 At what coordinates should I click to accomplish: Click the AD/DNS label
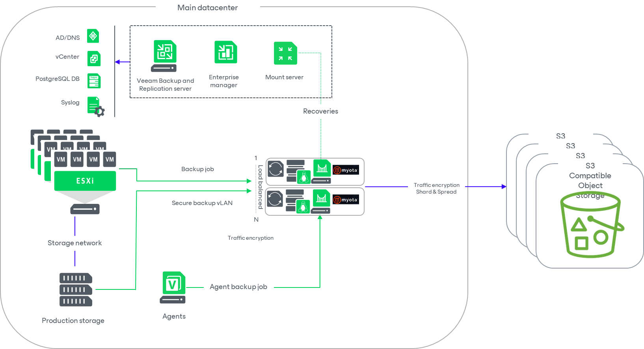pyautogui.click(x=68, y=38)
